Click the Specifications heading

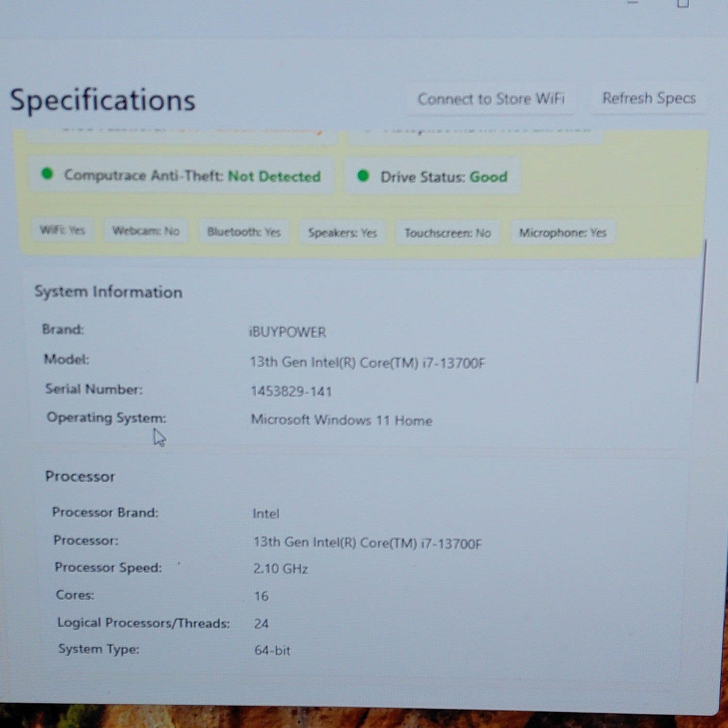point(102,100)
